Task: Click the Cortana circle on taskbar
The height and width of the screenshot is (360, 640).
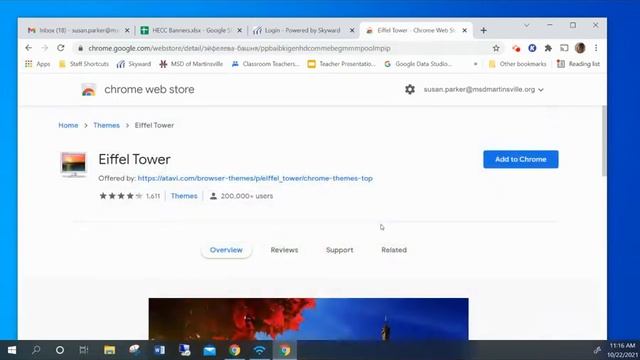Action: 60,350
